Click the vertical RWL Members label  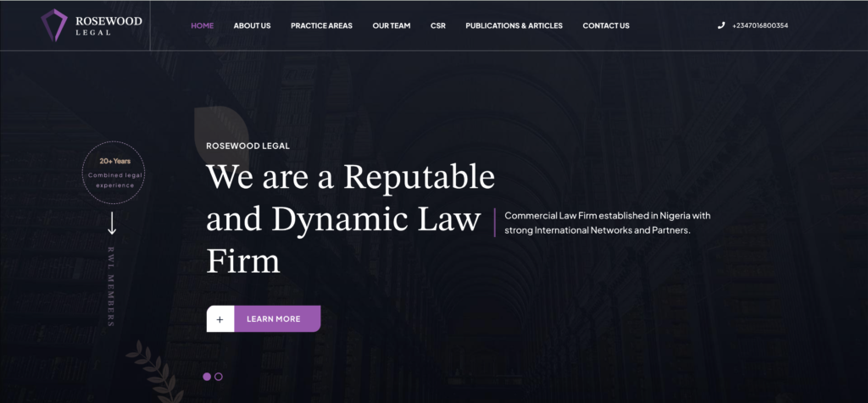pos(111,286)
